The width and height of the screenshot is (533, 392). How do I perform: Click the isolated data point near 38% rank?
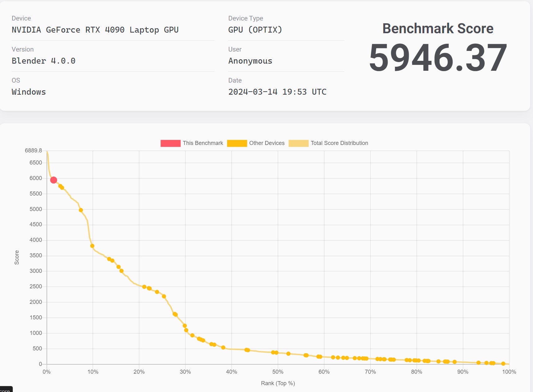click(223, 348)
